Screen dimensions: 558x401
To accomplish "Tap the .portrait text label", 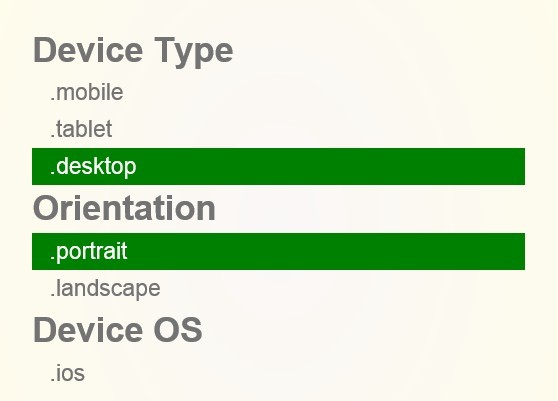I will click(89, 252).
